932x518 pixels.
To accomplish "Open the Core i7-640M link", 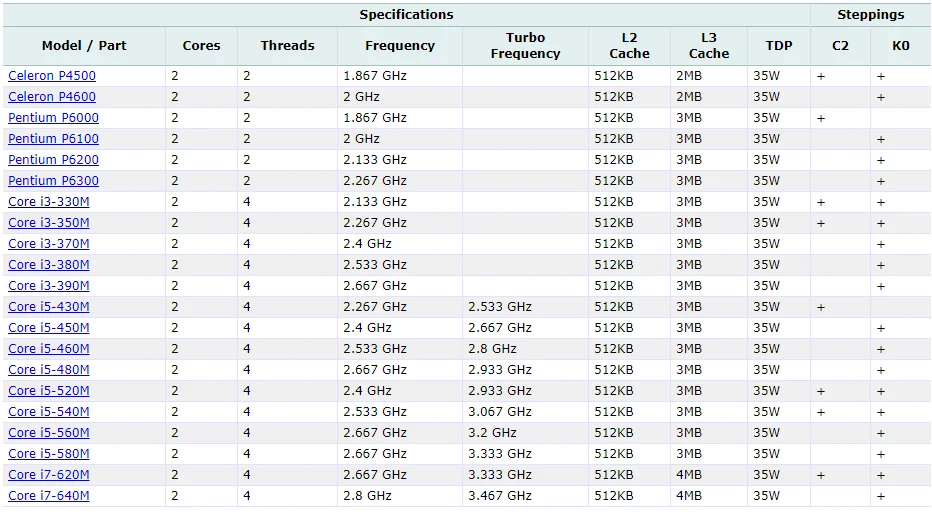I will coord(49,496).
